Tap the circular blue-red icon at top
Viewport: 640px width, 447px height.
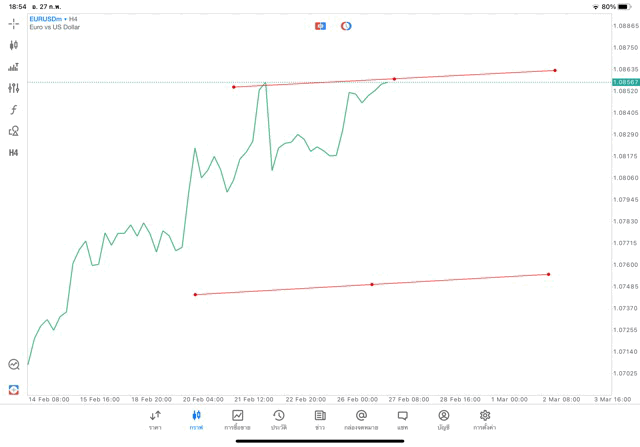(346, 26)
